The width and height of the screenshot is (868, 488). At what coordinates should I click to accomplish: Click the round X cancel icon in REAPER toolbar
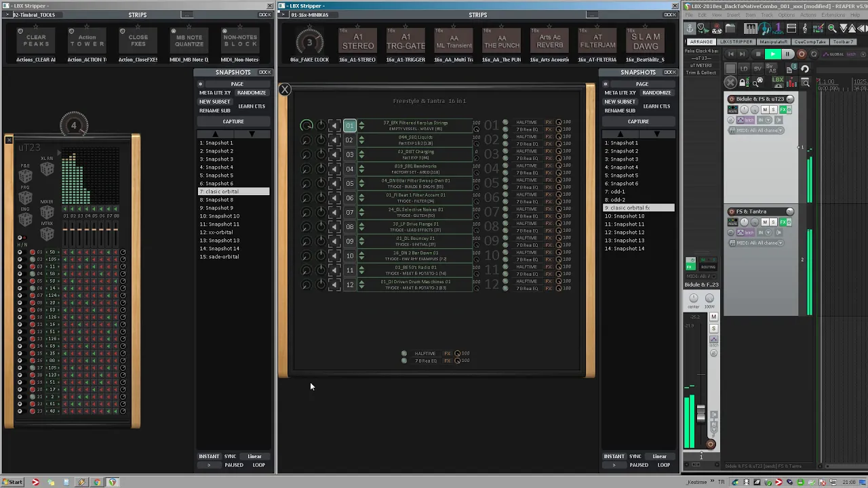click(730, 82)
